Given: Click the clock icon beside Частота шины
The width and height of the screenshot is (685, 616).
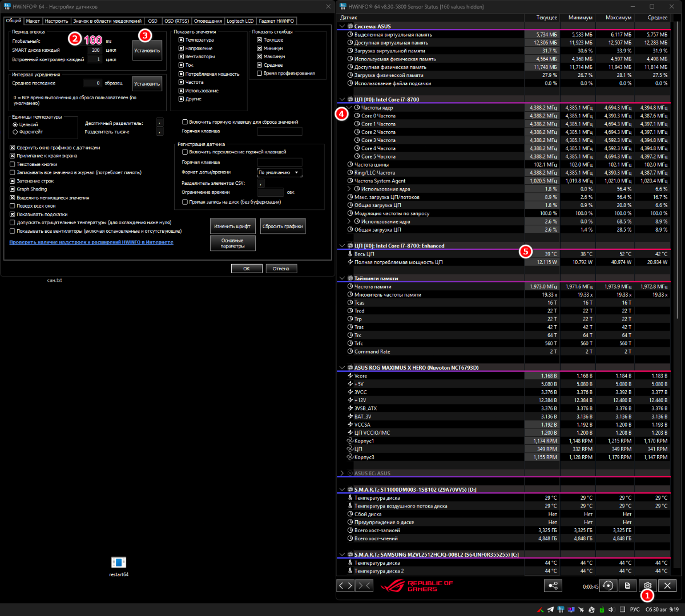Looking at the screenshot, I should (350, 165).
